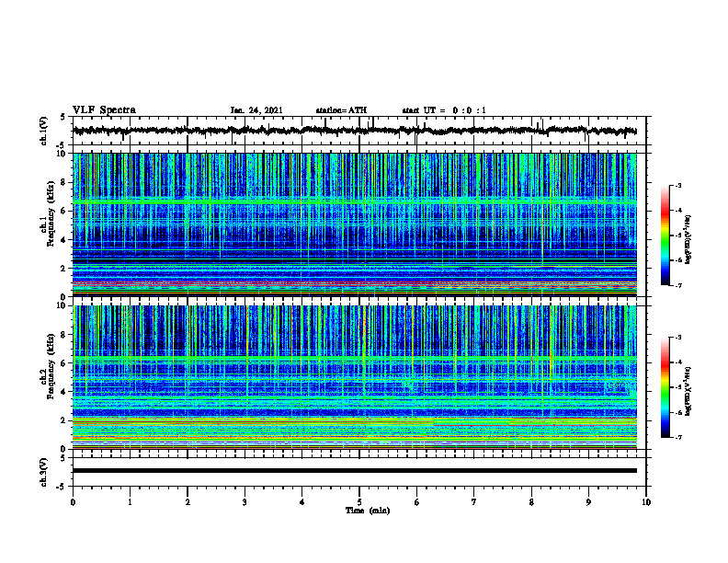Click the "-7" tick on ch.2 colorbar
728x563 pixels.
678,437
